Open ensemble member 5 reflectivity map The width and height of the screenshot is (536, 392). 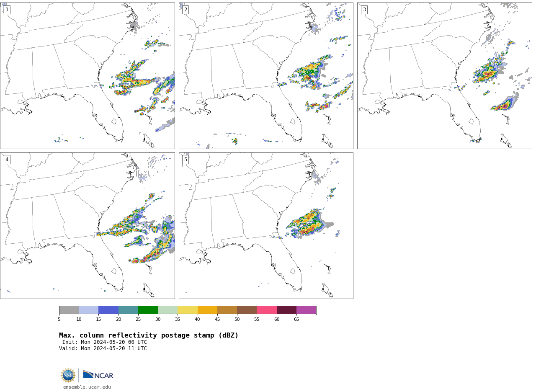pos(266,226)
